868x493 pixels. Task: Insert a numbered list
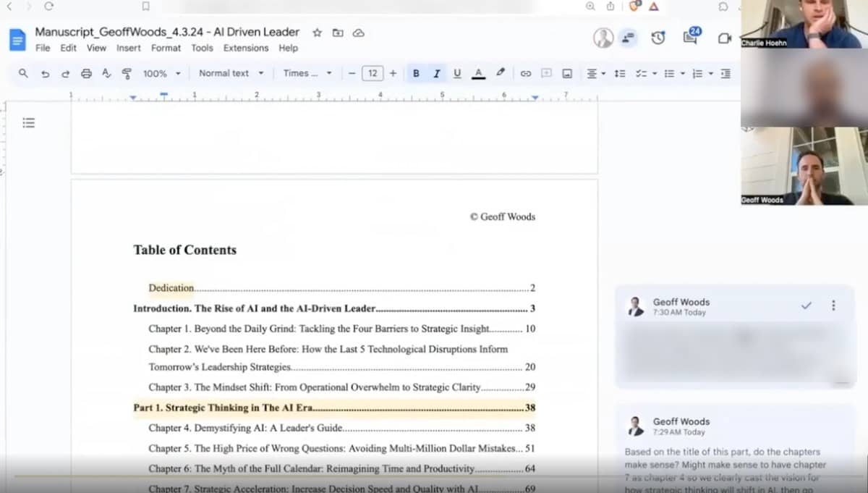(x=697, y=73)
